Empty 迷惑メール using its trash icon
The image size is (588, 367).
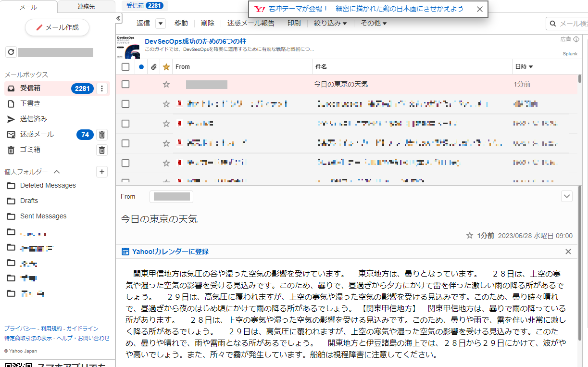click(x=101, y=135)
